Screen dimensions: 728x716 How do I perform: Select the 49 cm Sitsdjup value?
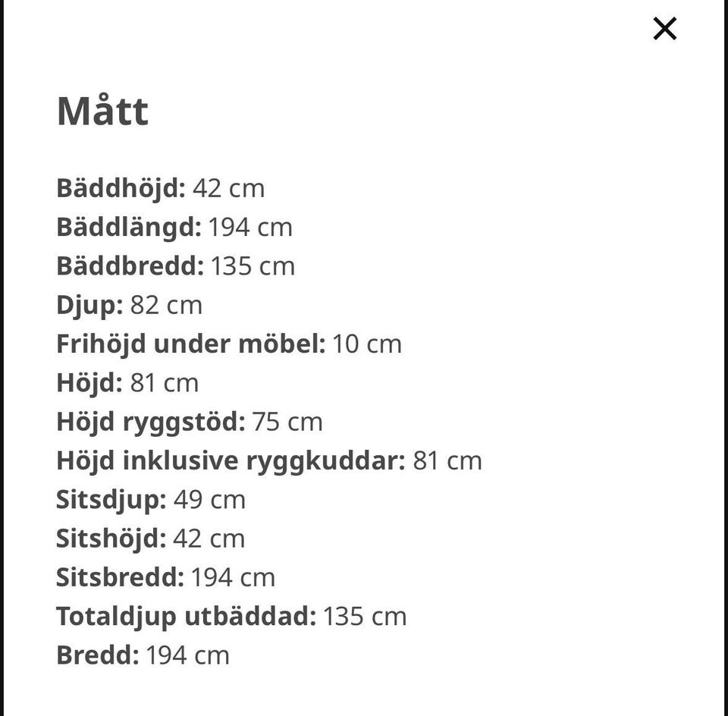pos(209,500)
